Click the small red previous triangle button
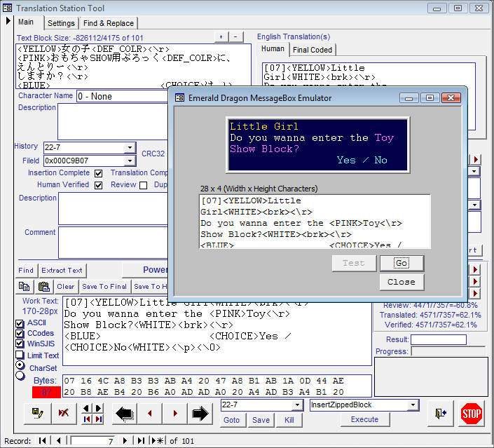 click(x=150, y=414)
